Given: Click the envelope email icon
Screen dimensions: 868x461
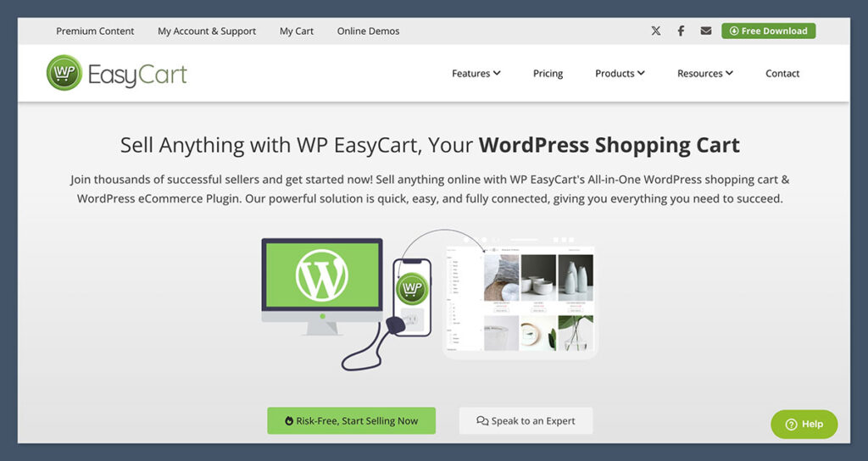Looking at the screenshot, I should [706, 31].
